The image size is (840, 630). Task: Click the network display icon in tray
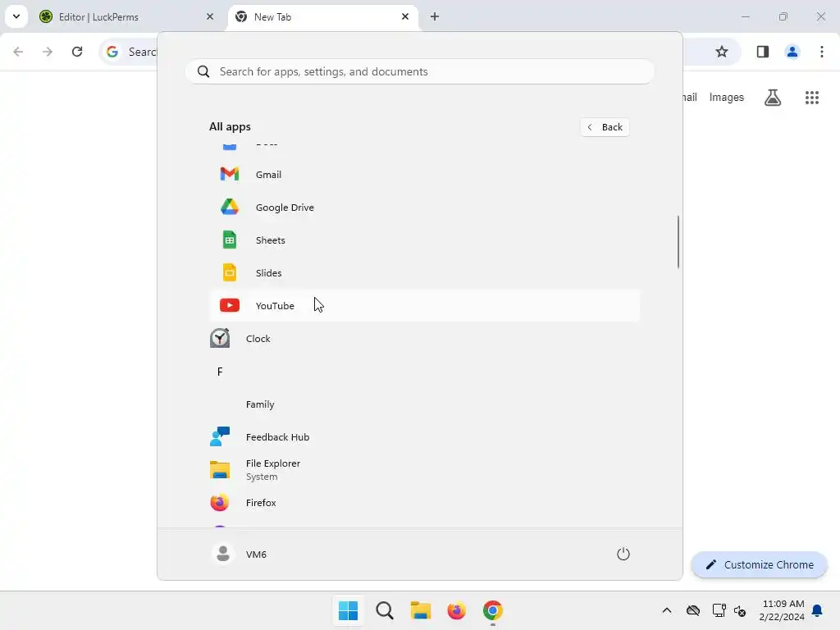click(x=719, y=610)
